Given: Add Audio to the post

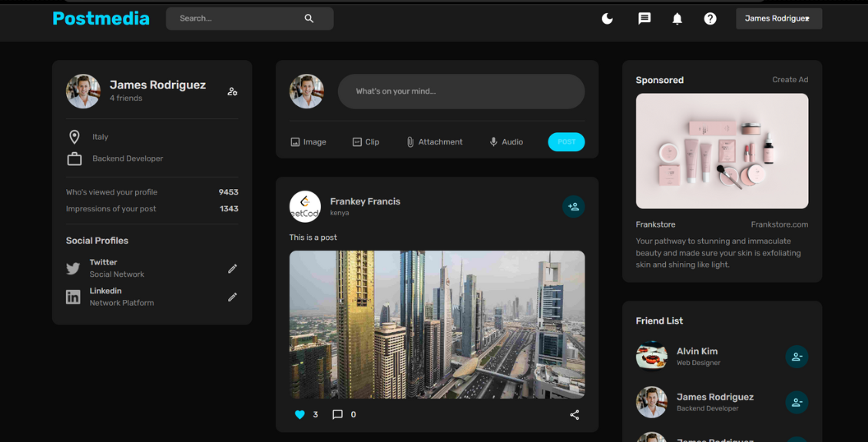Looking at the screenshot, I should pyautogui.click(x=506, y=142).
